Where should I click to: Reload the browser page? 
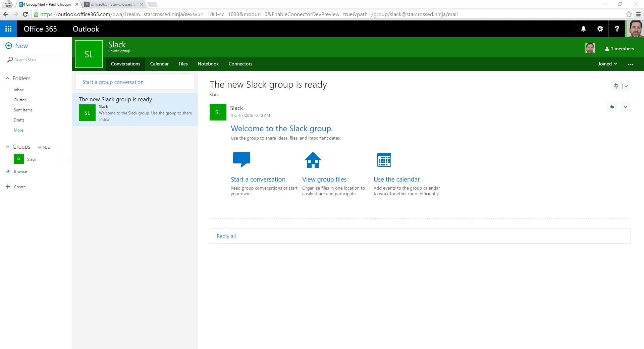[25, 14]
